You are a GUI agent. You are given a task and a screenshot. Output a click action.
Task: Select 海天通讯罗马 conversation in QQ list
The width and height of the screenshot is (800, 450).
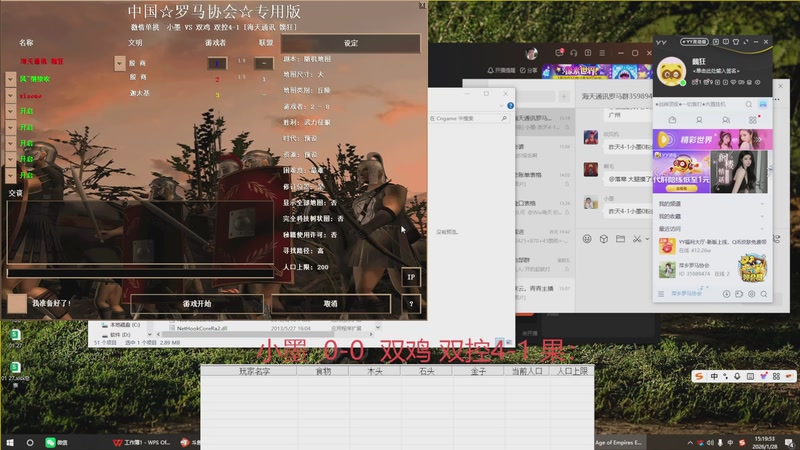point(543,121)
